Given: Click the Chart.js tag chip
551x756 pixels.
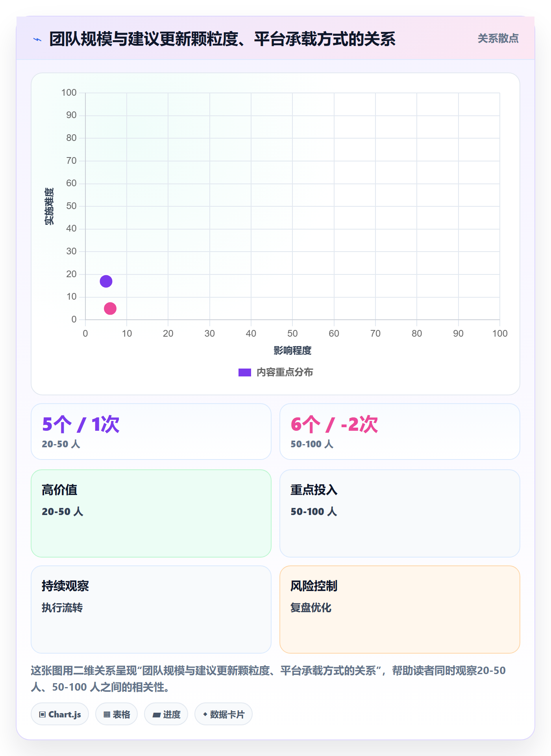Looking at the screenshot, I should pos(60,714).
